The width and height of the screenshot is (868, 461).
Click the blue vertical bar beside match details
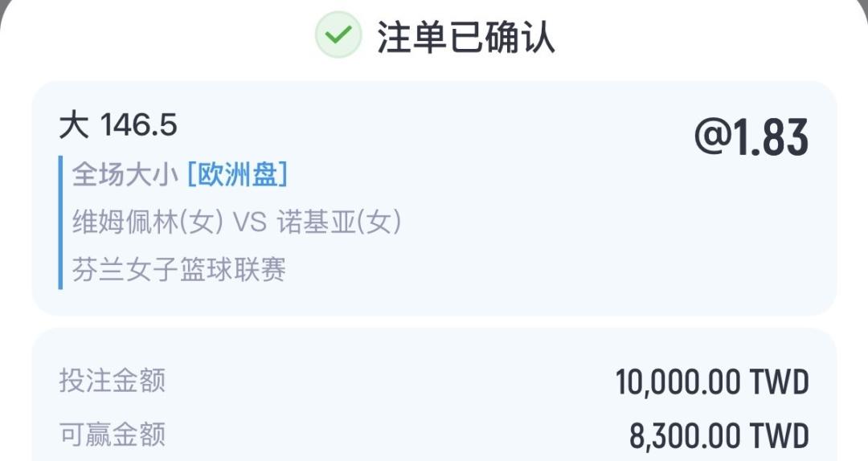[60, 222]
